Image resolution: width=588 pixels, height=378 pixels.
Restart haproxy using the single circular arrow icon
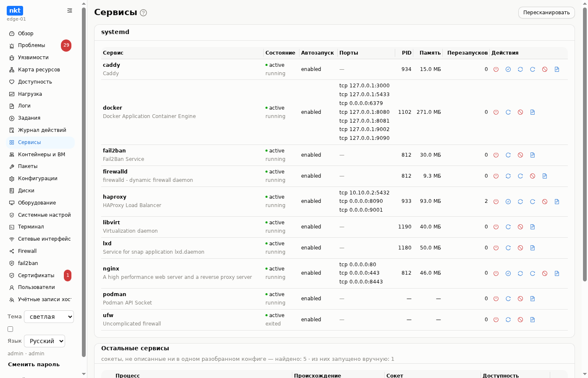(x=533, y=202)
